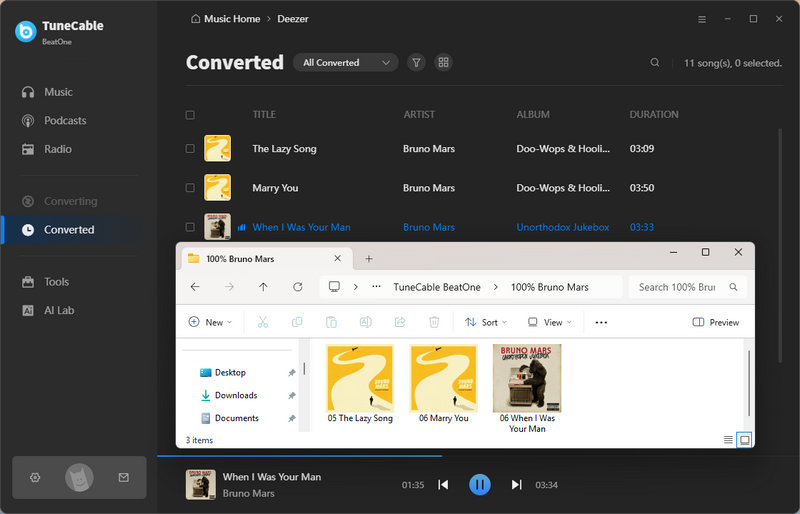
Task: Click the Copy icon in Explorer toolbar
Action: [x=297, y=322]
